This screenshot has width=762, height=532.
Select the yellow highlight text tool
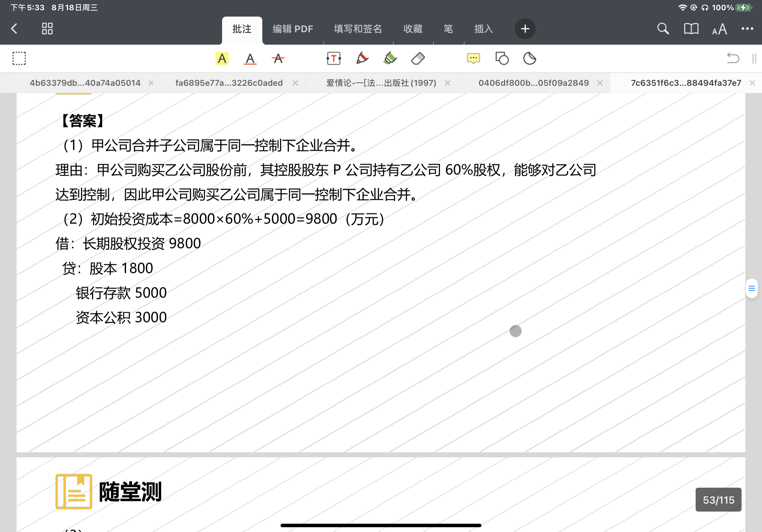(222, 59)
